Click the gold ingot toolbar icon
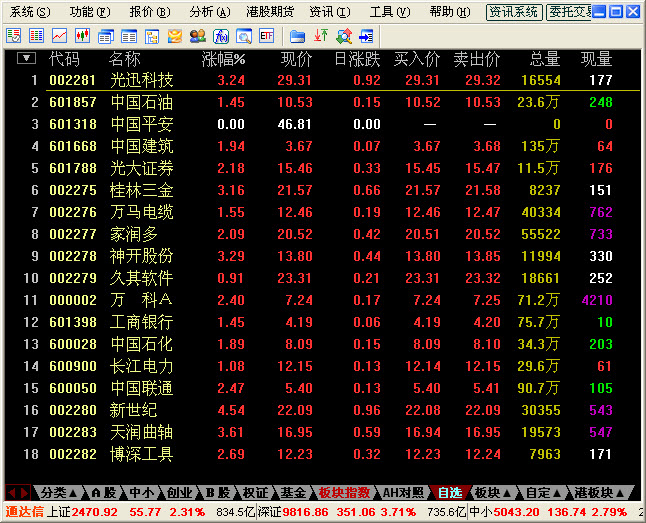The width and height of the screenshot is (646, 523). pyautogui.click(x=175, y=36)
